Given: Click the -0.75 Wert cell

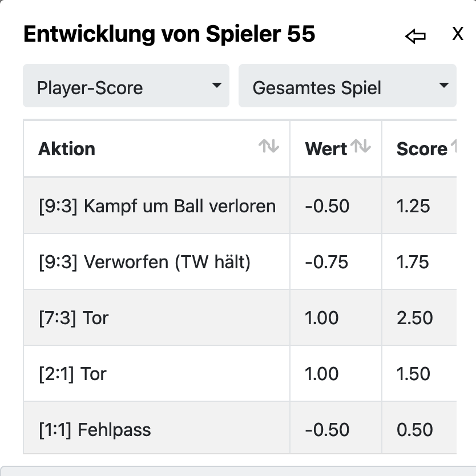Looking at the screenshot, I should click(326, 262).
